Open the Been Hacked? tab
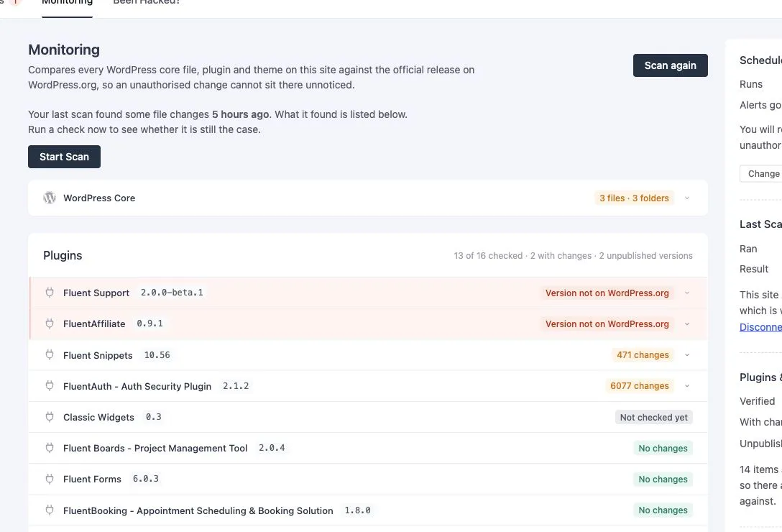 pyautogui.click(x=146, y=3)
